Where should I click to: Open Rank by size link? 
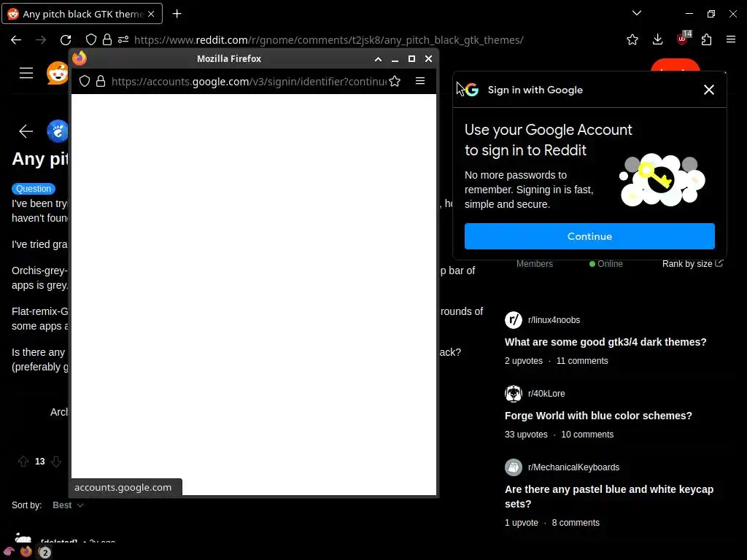(x=692, y=264)
